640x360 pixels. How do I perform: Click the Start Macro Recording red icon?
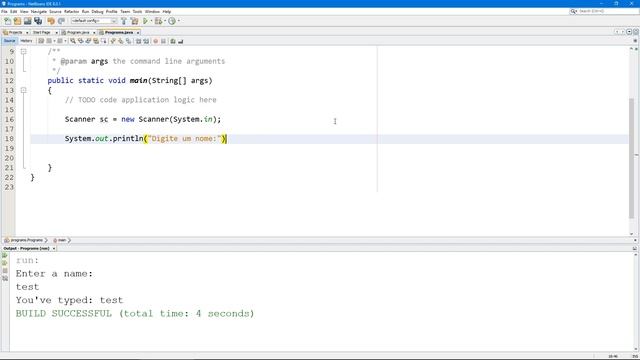pyautogui.click(x=156, y=41)
